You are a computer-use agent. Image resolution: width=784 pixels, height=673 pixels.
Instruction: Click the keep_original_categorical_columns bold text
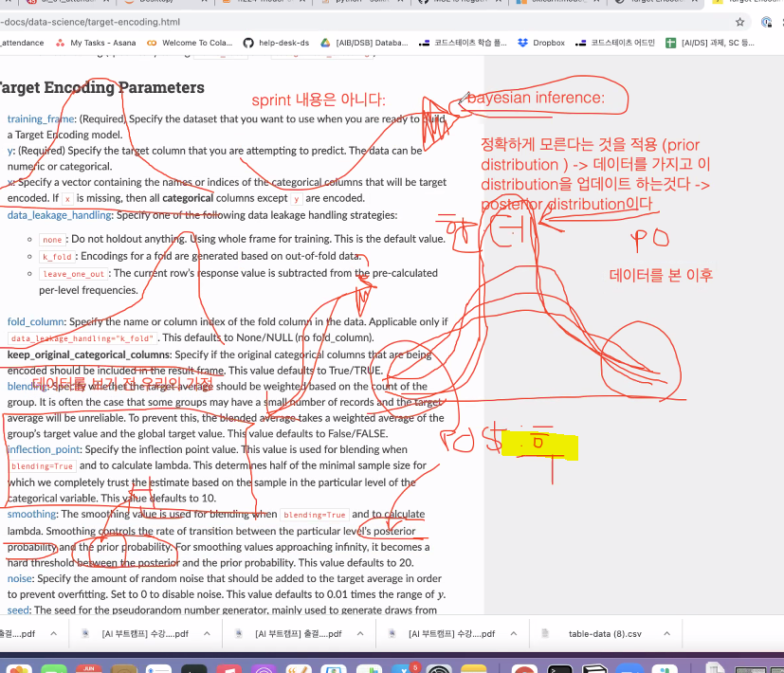point(88,355)
